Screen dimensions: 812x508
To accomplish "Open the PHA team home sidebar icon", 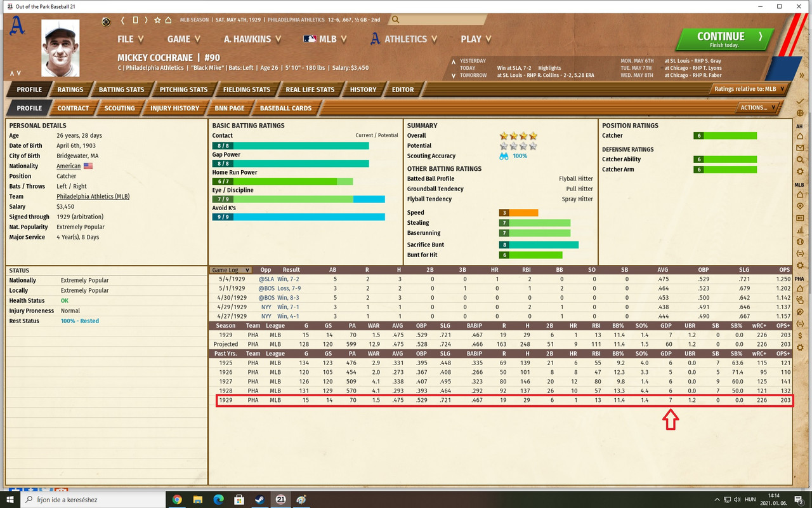I will pyautogui.click(x=801, y=288).
